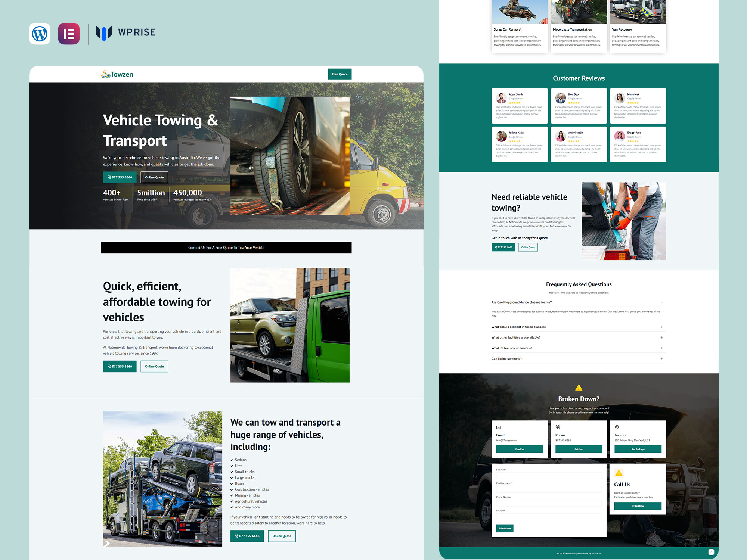Viewport: 747px width, 560px height.
Task: Click the black Contact Us free quote banner
Action: [x=226, y=248]
